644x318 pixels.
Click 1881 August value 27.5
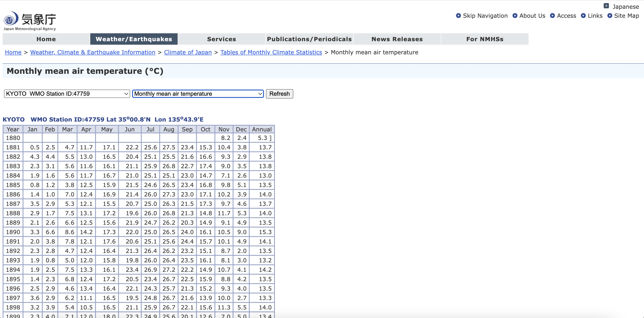tap(169, 147)
